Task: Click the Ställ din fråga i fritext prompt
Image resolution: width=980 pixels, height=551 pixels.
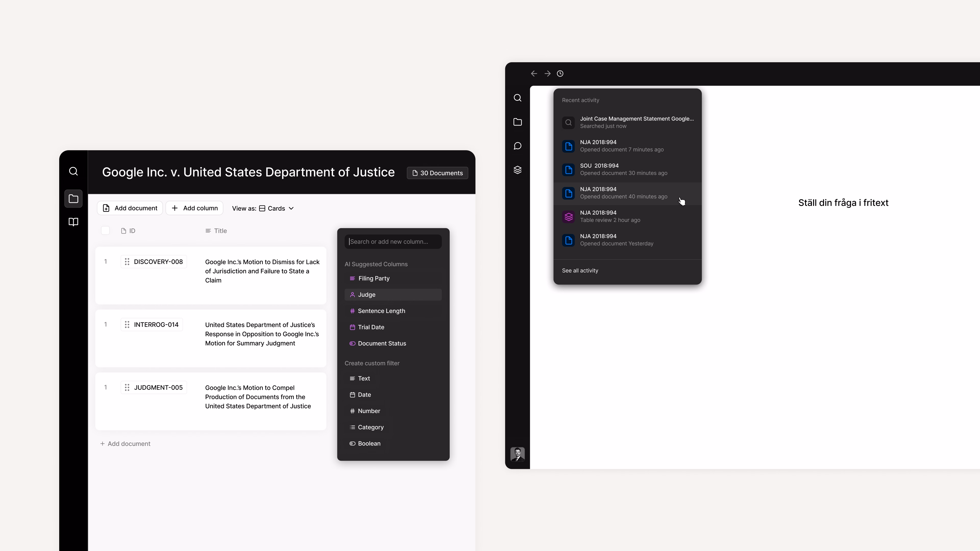Action: (843, 203)
